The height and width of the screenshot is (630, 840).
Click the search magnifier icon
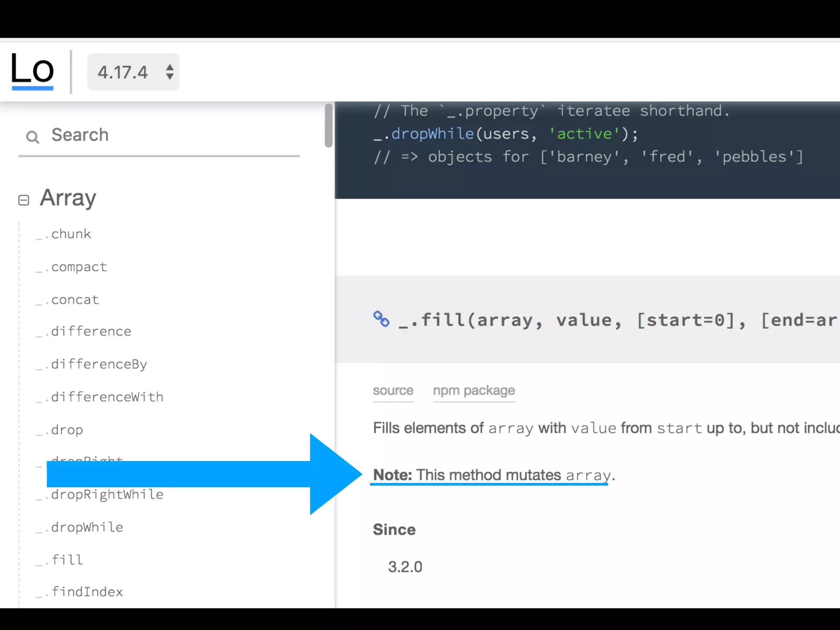tap(32, 137)
